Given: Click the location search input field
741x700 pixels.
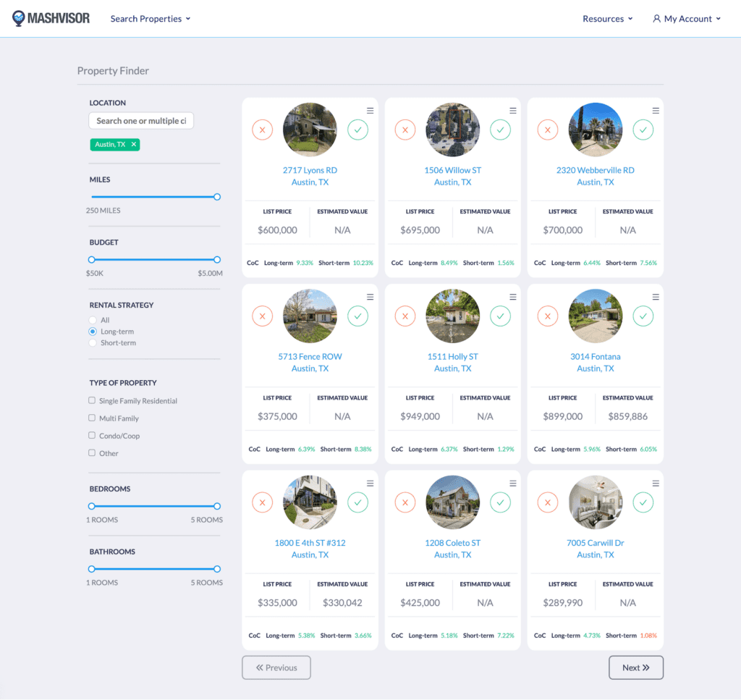Looking at the screenshot, I should click(140, 121).
